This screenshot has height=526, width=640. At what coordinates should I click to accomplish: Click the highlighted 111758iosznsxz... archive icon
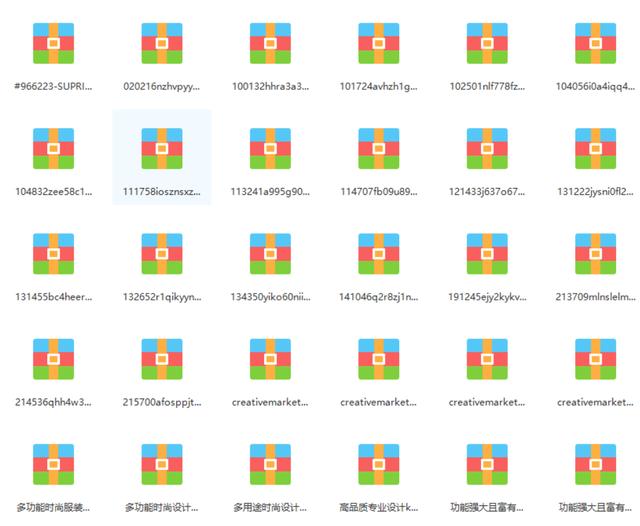pyautogui.click(x=162, y=149)
